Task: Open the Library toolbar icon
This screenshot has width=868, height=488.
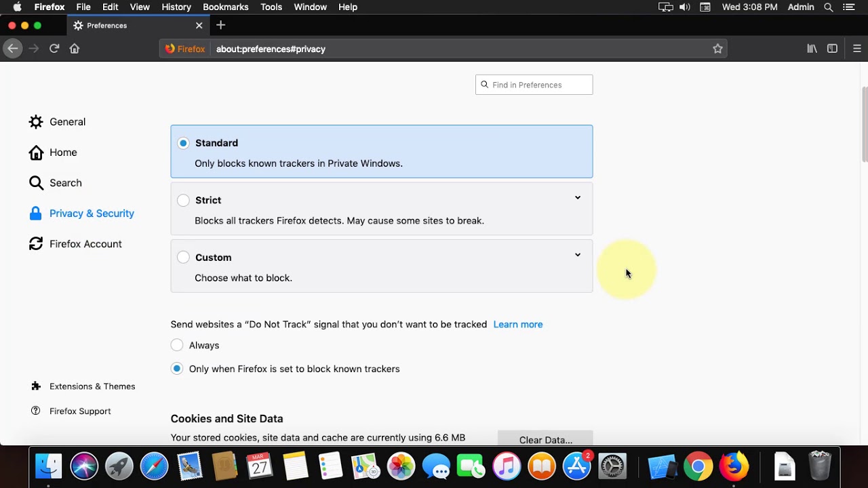Action: click(812, 49)
